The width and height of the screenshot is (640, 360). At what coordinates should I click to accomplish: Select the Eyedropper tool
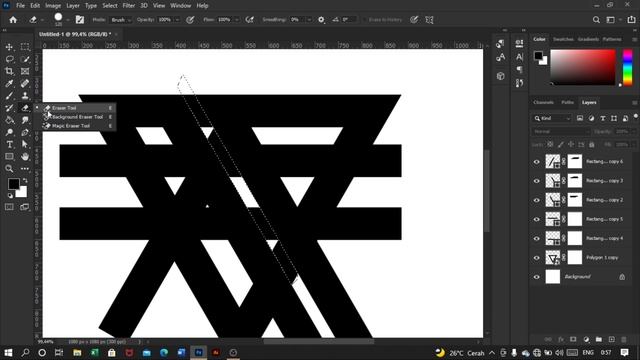point(9,84)
